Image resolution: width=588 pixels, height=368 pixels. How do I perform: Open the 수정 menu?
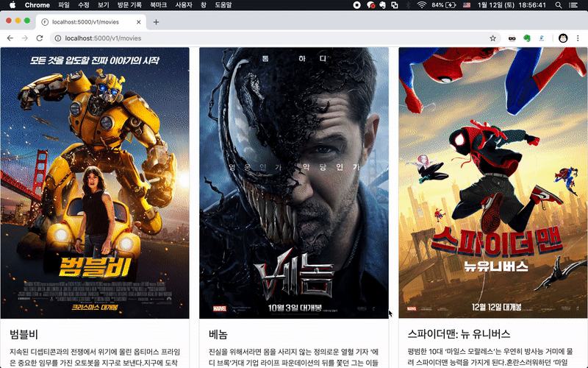tap(84, 5)
